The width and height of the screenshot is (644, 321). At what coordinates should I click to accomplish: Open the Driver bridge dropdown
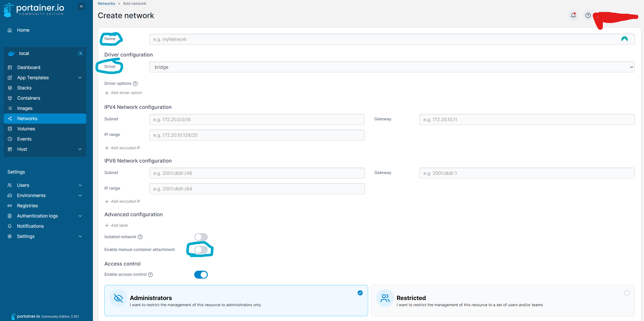coord(392,67)
